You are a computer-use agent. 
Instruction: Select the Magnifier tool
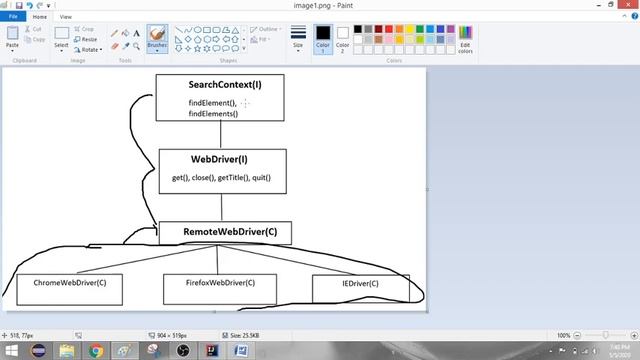tap(136, 46)
